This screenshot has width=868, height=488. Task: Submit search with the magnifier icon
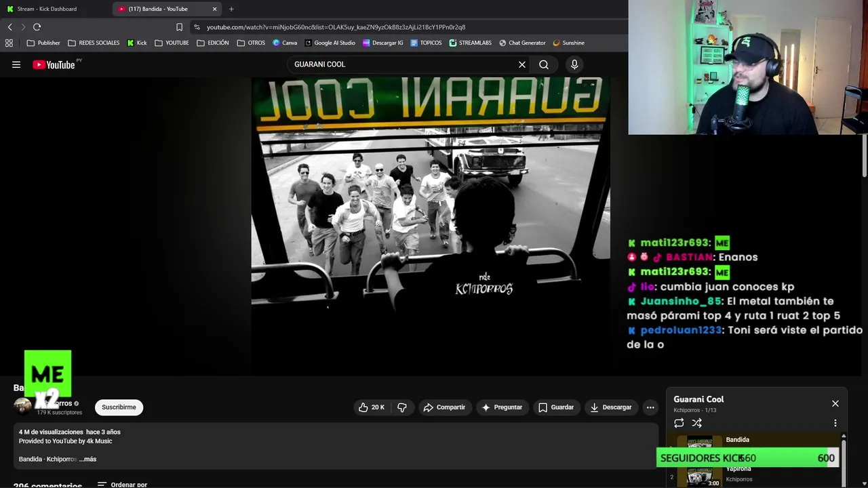click(544, 64)
